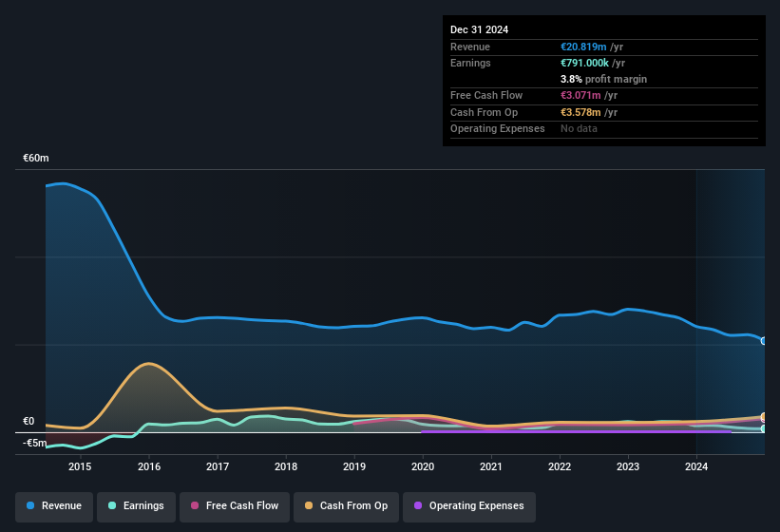Click the orange Cash From Op dot
This screenshot has height=532, width=780.
pyautogui.click(x=309, y=505)
